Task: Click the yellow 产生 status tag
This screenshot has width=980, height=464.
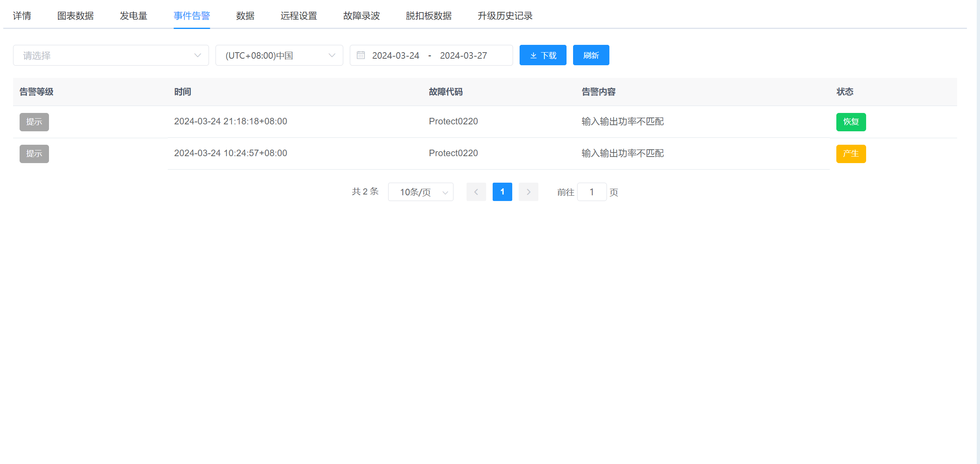Action: tap(851, 154)
